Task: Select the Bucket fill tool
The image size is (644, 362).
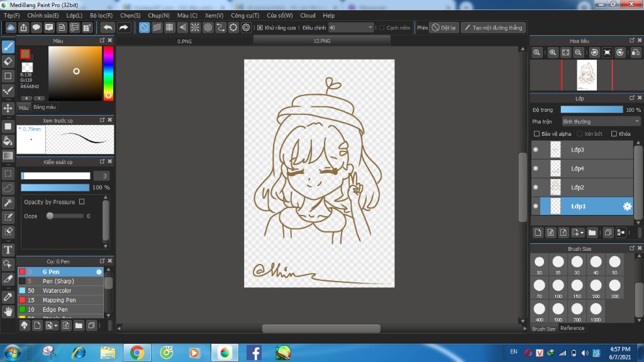Action: [x=8, y=141]
